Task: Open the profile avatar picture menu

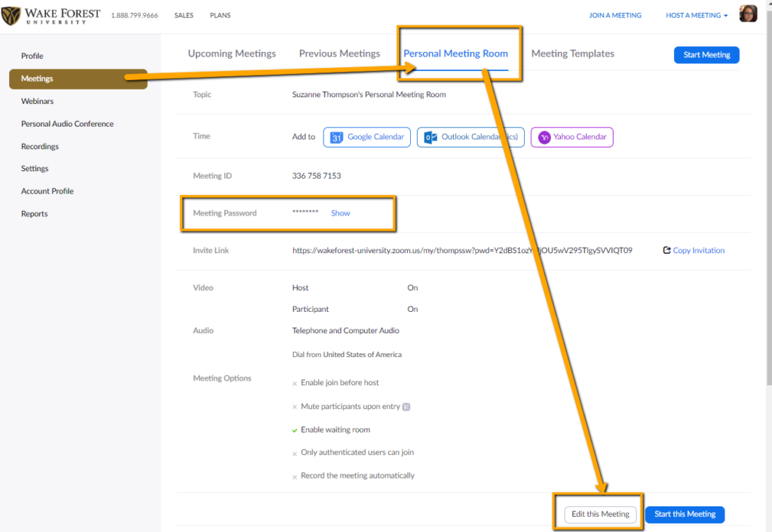Action: click(747, 13)
